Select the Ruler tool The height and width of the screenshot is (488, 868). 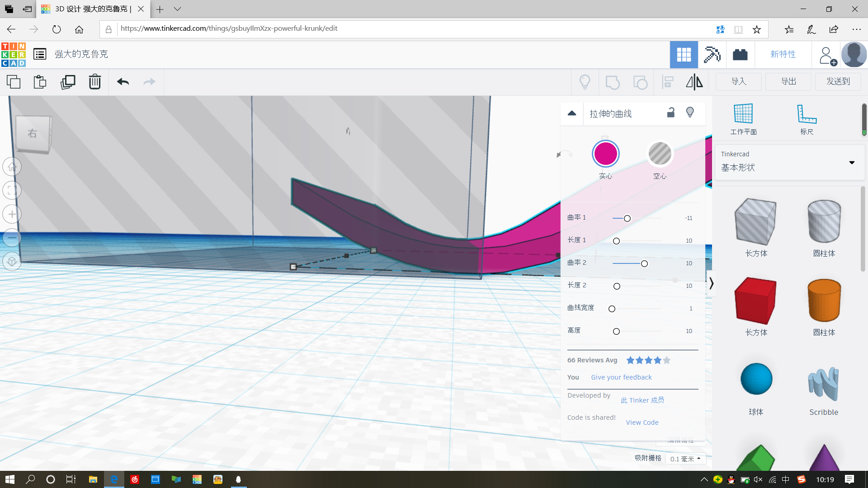pyautogui.click(x=807, y=119)
